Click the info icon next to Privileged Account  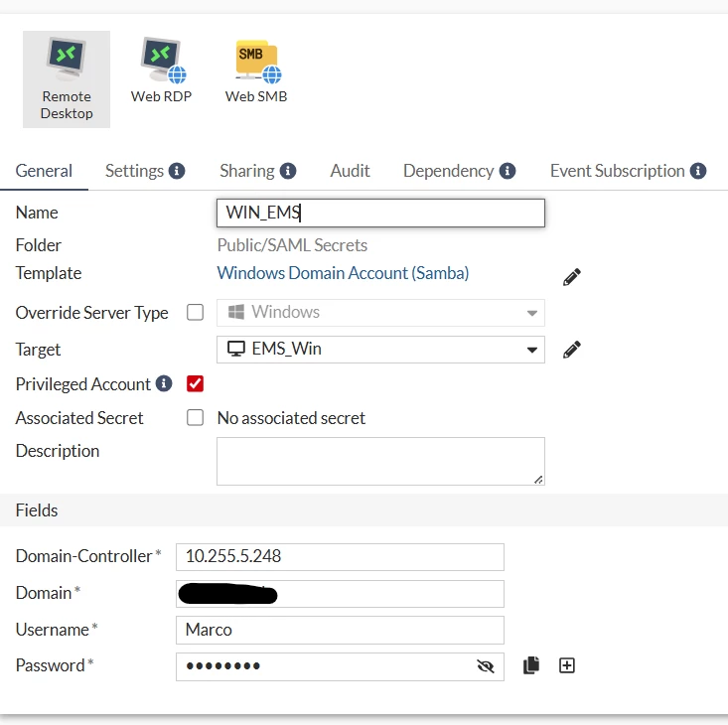click(164, 383)
